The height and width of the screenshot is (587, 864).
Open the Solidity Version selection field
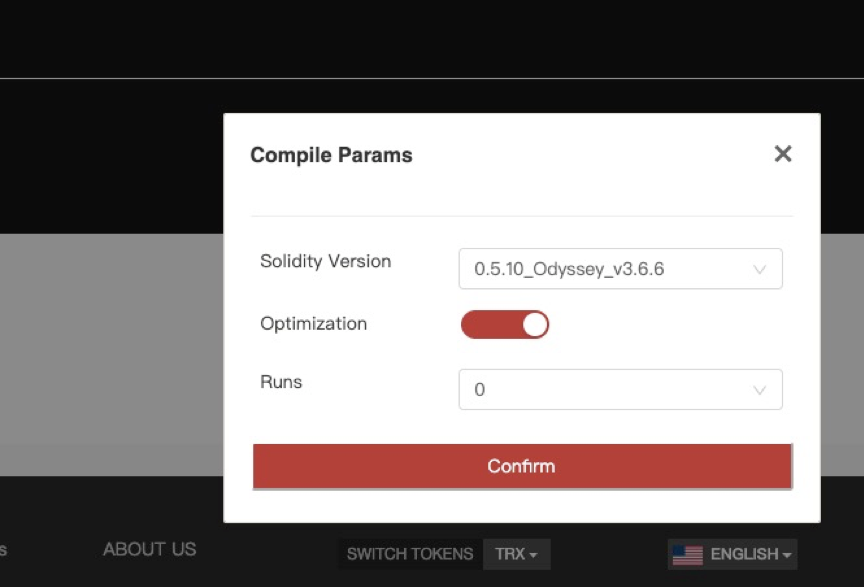click(619, 269)
